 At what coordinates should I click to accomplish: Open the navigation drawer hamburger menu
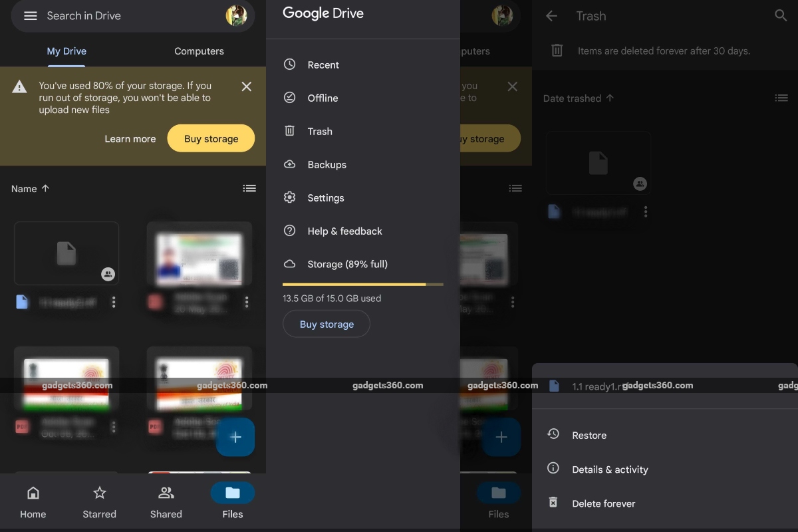[31, 16]
